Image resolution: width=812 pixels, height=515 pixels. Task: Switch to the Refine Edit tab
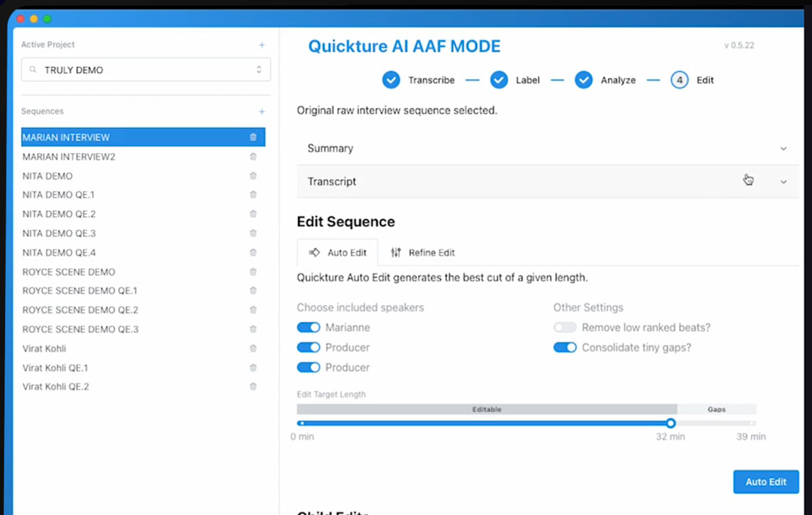coord(423,252)
